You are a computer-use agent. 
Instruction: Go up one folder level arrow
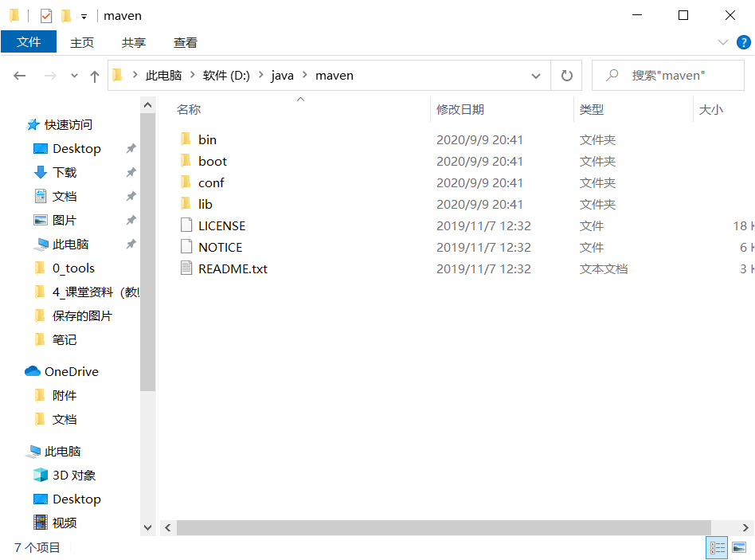[95, 76]
